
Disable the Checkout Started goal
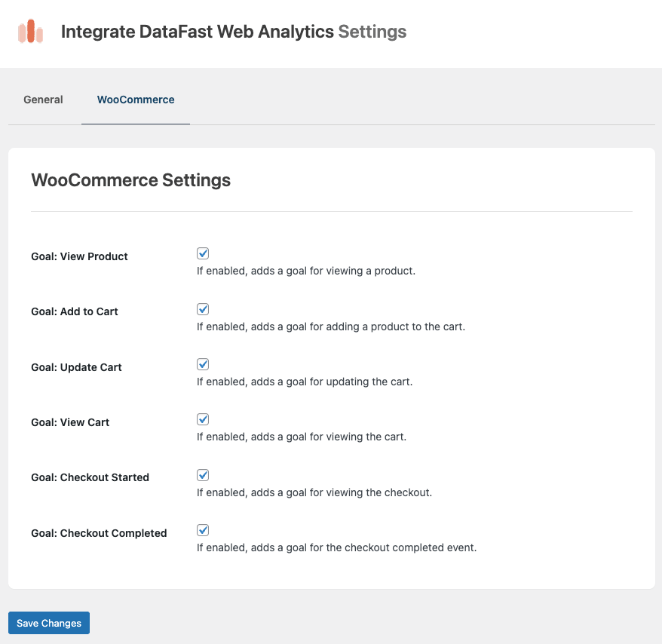[203, 474]
